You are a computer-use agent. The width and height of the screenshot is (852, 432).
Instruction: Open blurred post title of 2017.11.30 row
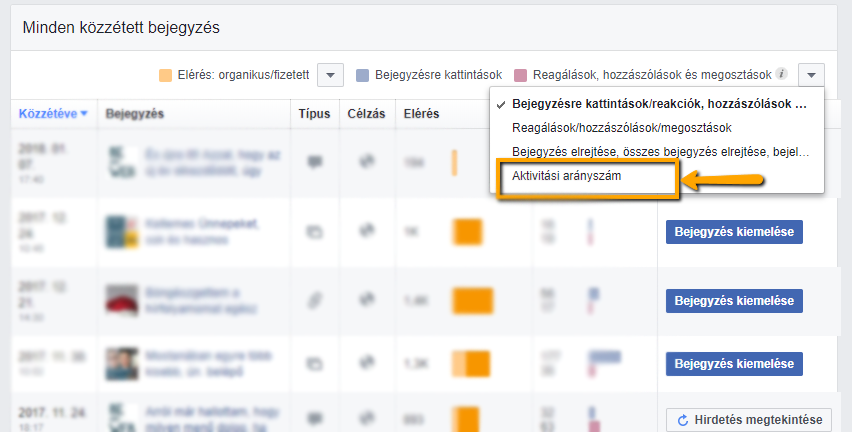tap(209, 364)
